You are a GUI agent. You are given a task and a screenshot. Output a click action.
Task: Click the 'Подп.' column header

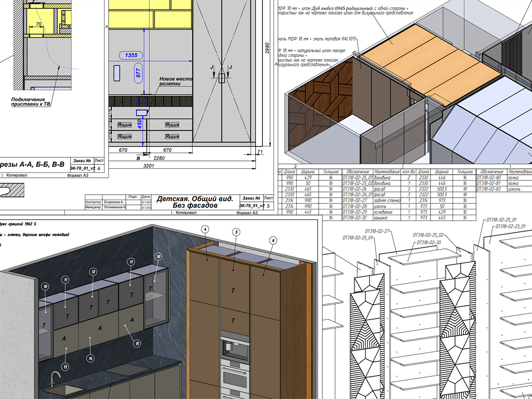(x=133, y=196)
